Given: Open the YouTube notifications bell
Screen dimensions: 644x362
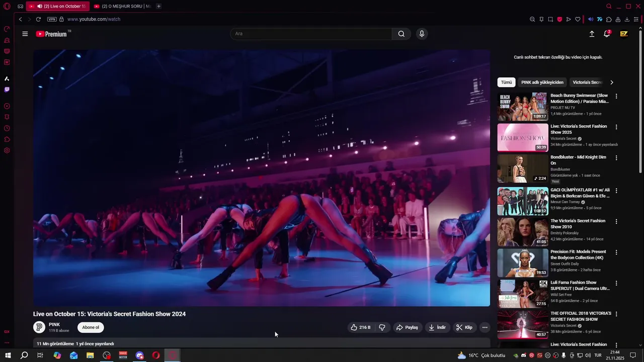Looking at the screenshot, I should click(607, 34).
